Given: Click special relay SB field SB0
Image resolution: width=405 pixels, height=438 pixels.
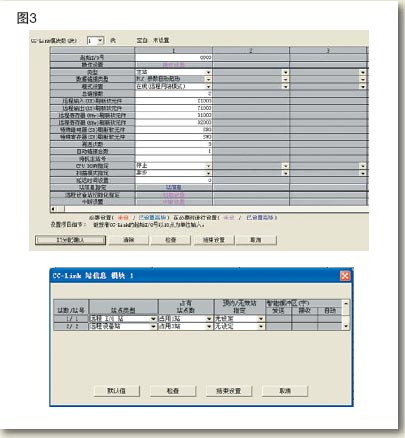Looking at the screenshot, I should tap(173, 129).
